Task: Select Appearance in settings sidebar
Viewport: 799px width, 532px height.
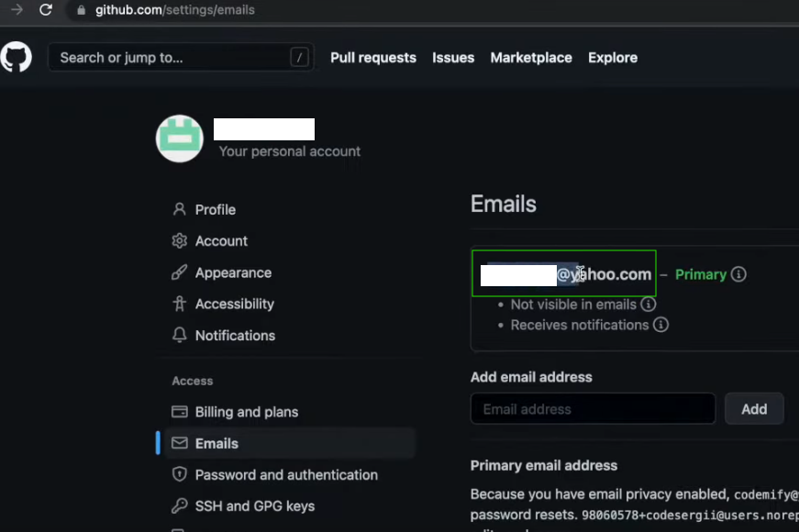Action: (x=233, y=272)
